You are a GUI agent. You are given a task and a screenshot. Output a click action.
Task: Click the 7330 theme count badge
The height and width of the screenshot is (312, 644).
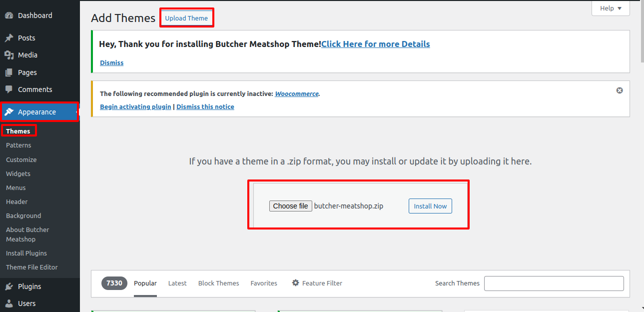tap(114, 283)
